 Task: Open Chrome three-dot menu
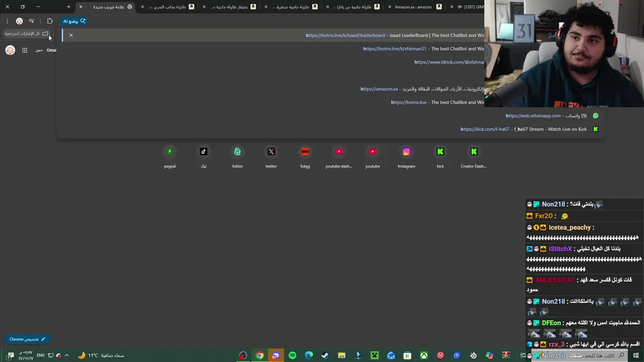tap(7, 21)
